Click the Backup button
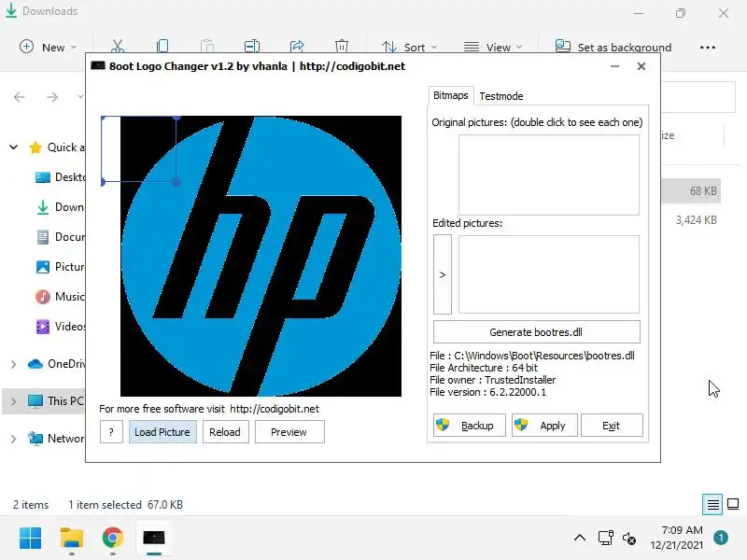 pyautogui.click(x=470, y=426)
